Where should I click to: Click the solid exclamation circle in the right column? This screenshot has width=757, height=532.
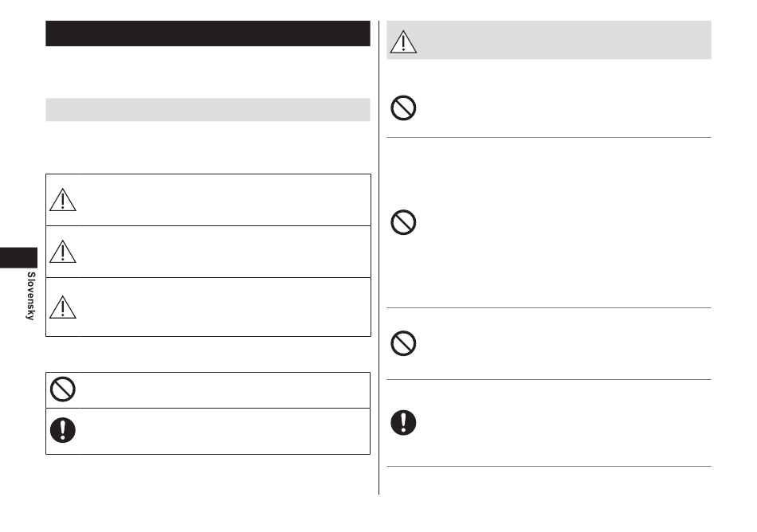click(x=403, y=423)
